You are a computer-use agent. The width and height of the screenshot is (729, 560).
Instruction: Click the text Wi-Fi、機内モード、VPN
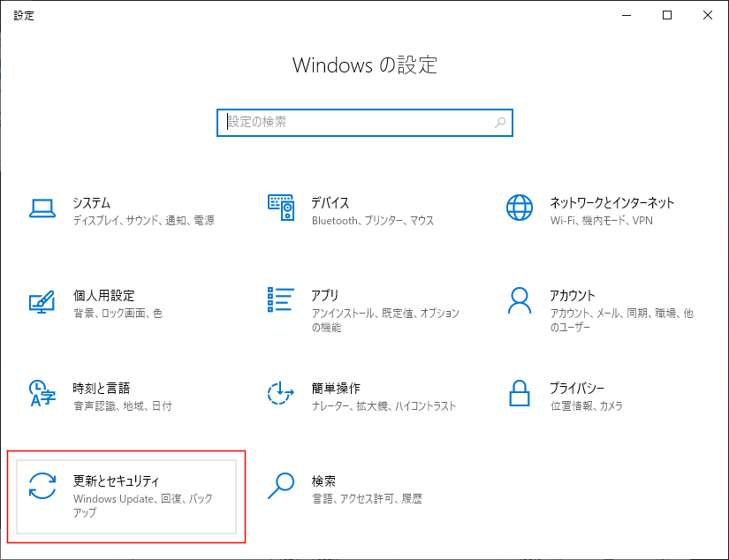tap(602, 221)
